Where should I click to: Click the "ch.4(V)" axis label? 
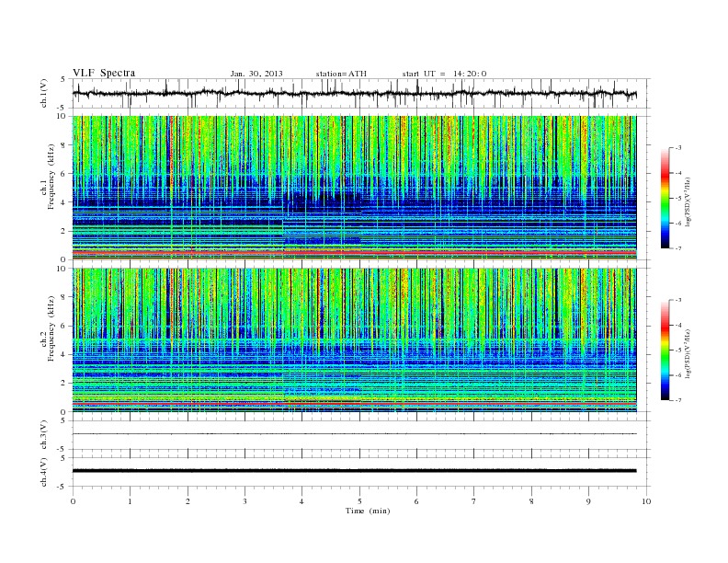pyautogui.click(x=44, y=472)
